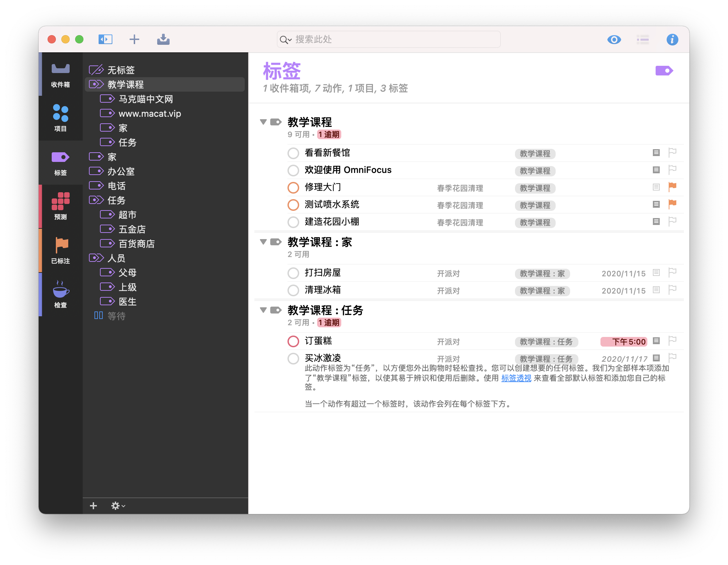Select the 标签 Tags perspective

pyautogui.click(x=61, y=162)
